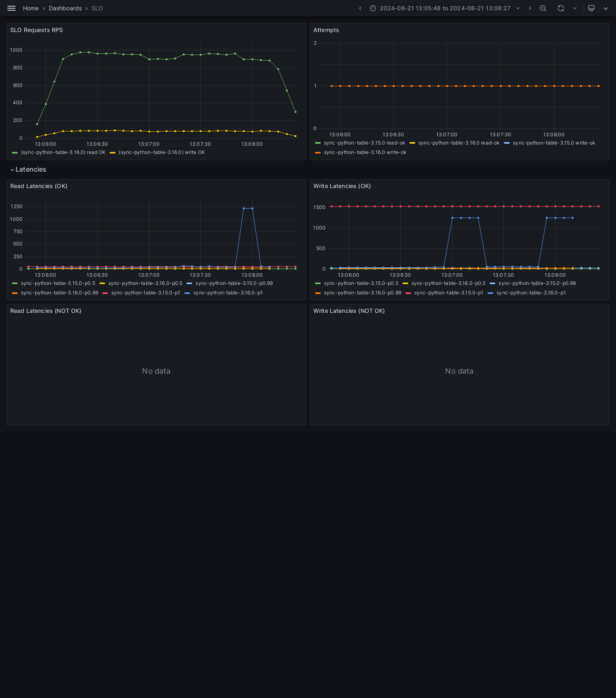Toggle 3.16.0-p0.5 series in Read Latencies
Image resolution: width=616 pixels, height=698 pixels.
pyautogui.click(x=145, y=283)
